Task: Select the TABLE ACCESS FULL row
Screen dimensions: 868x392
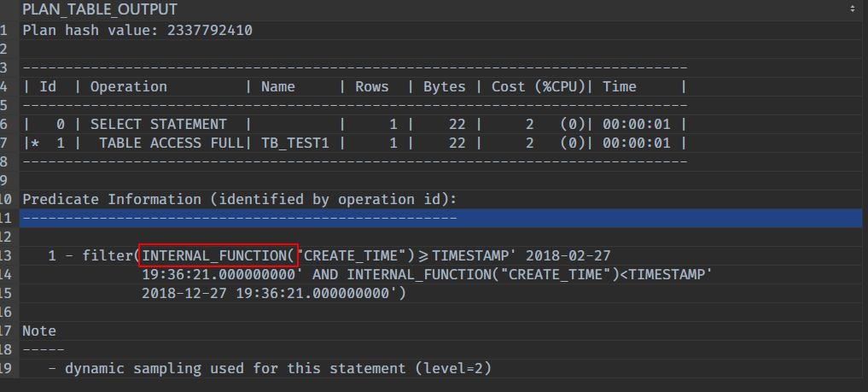Action: pos(440,143)
